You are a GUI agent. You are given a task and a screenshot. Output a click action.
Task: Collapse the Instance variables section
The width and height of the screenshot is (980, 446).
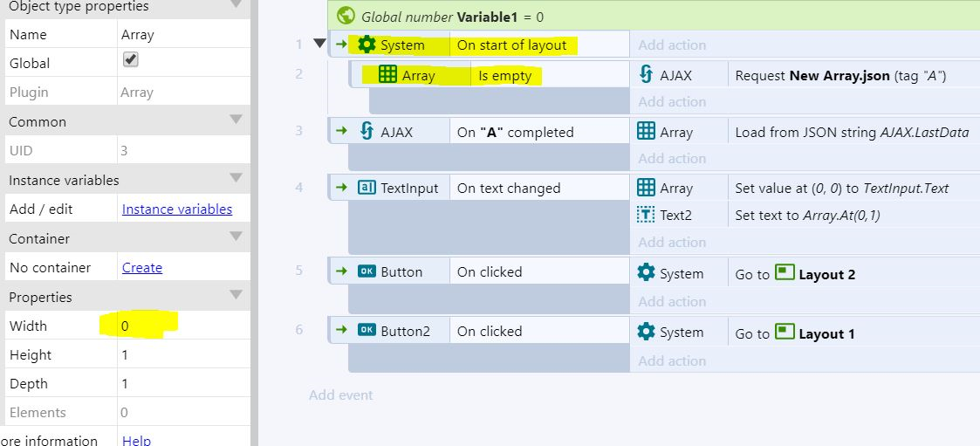pyautogui.click(x=236, y=178)
